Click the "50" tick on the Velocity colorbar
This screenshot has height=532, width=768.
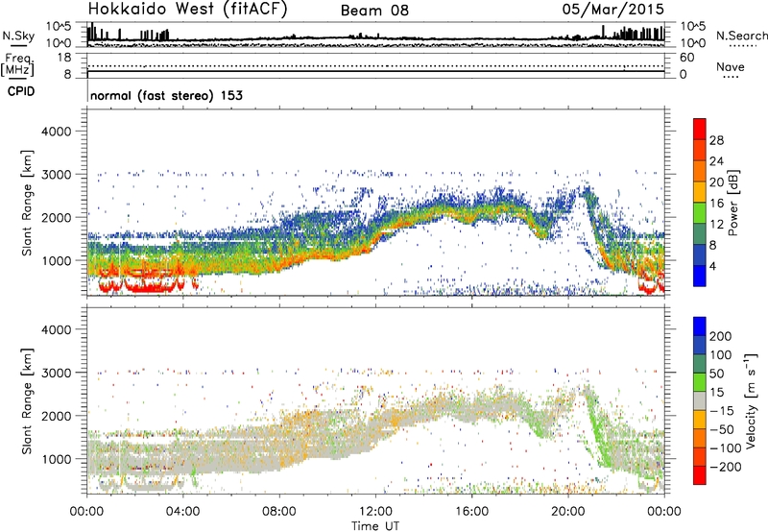pos(717,374)
